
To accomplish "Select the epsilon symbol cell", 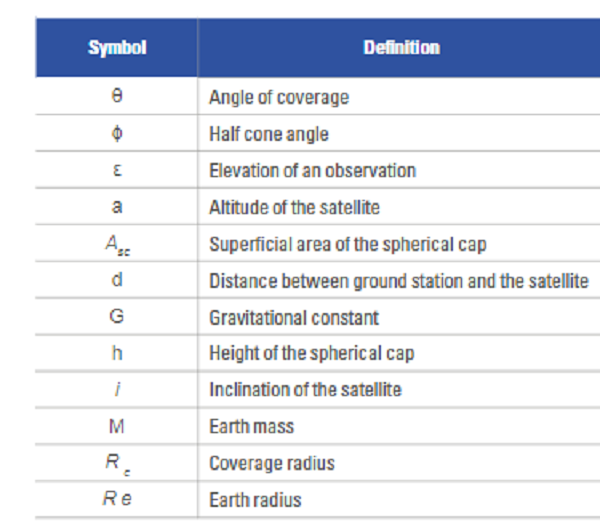I will pos(117,170).
